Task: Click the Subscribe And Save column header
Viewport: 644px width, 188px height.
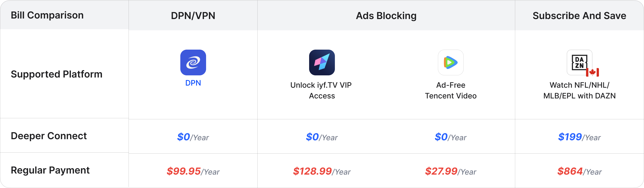Action: click(580, 16)
